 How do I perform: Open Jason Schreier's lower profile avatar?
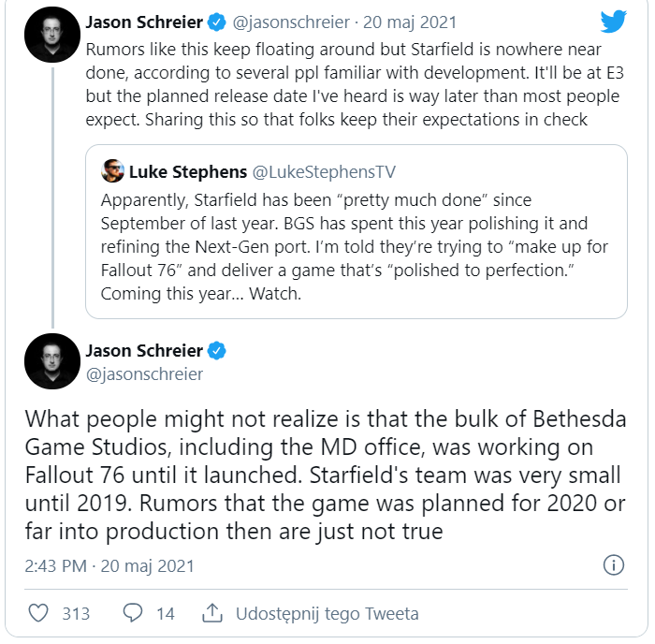coord(51,361)
